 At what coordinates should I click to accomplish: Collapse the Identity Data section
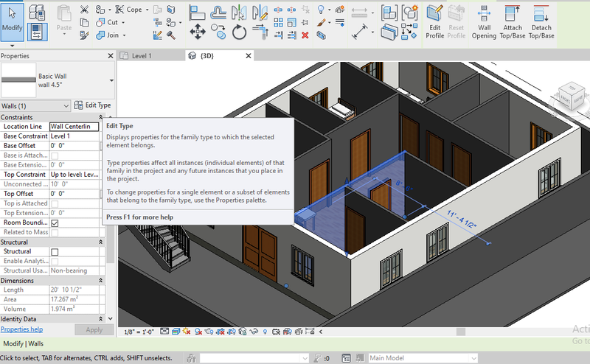(x=100, y=319)
